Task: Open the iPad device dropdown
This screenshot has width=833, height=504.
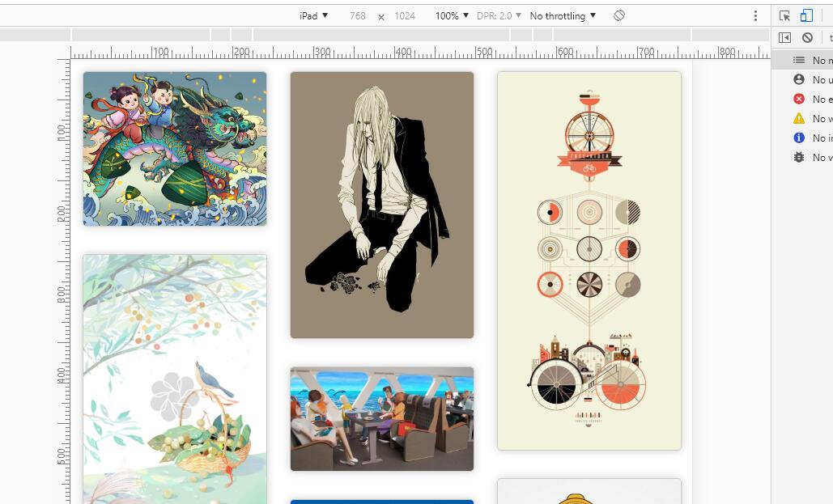Action: point(313,16)
